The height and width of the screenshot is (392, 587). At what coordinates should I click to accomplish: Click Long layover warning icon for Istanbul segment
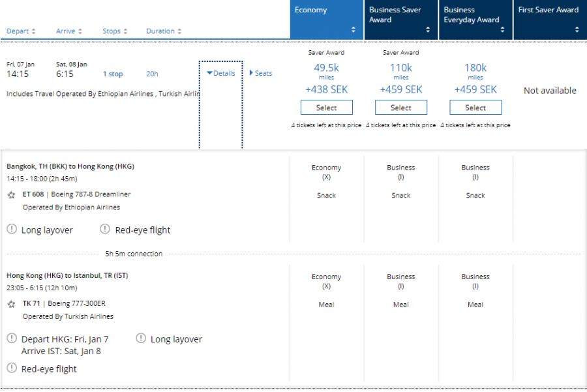point(141,339)
